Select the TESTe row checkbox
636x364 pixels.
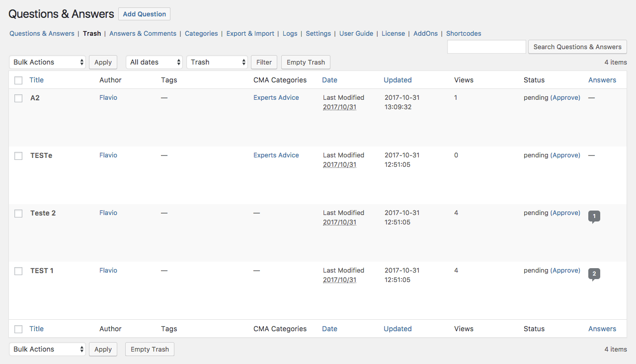(x=18, y=156)
